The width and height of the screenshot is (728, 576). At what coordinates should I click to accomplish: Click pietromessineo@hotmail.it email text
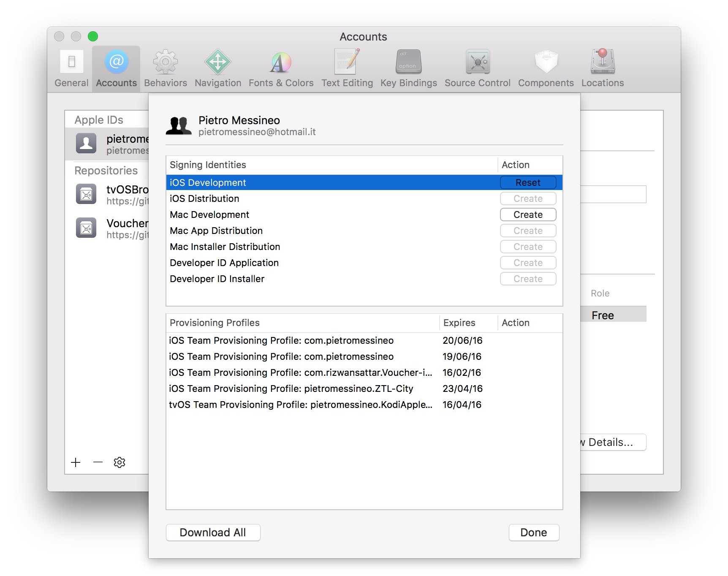pos(257,132)
